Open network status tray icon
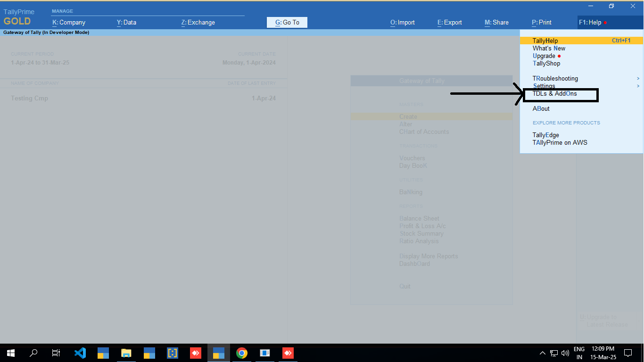Screen dimensions: 644x362 click(x=554, y=353)
